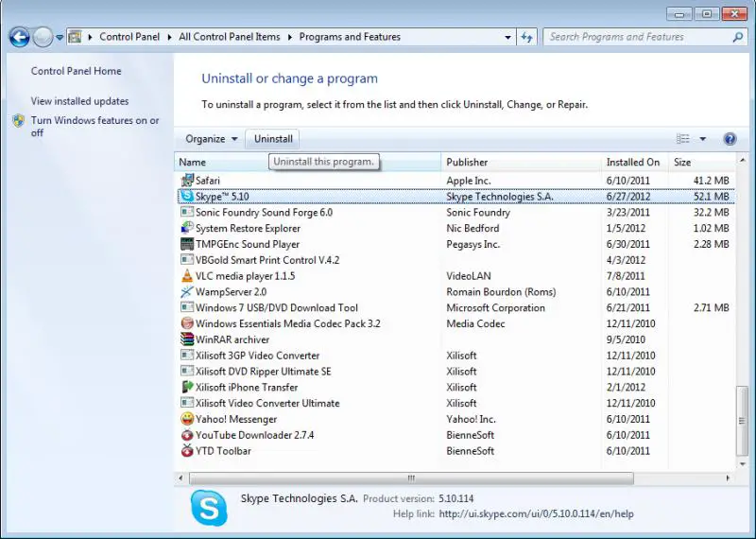Click the Skype help link URL
756x539 pixels.
pyautogui.click(x=536, y=513)
